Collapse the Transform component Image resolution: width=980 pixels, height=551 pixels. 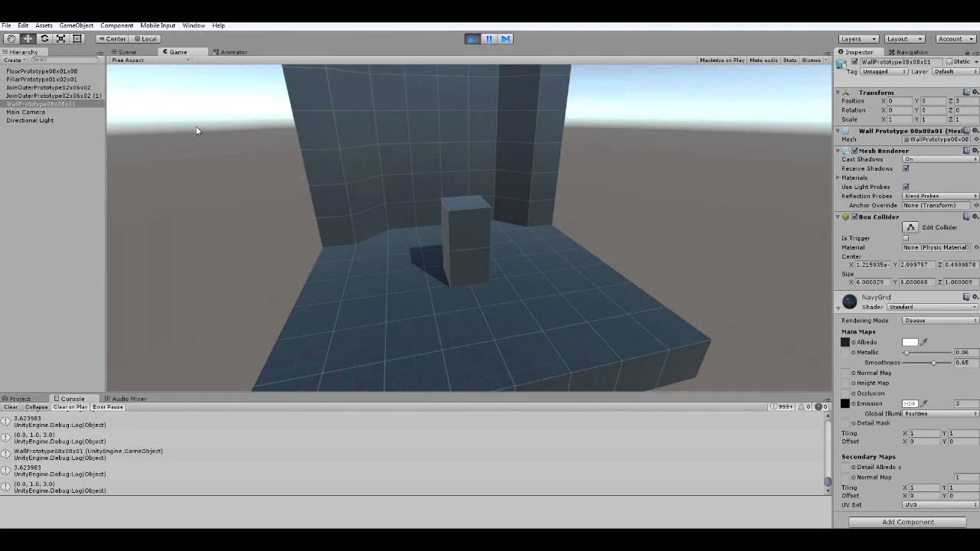pos(838,93)
